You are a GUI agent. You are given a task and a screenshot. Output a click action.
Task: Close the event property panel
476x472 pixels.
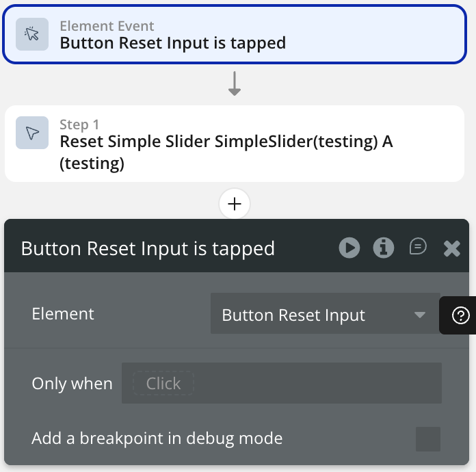(x=451, y=248)
